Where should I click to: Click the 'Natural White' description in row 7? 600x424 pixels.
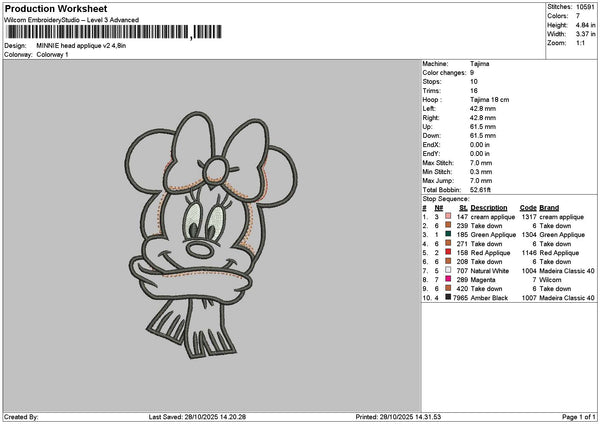(490, 271)
